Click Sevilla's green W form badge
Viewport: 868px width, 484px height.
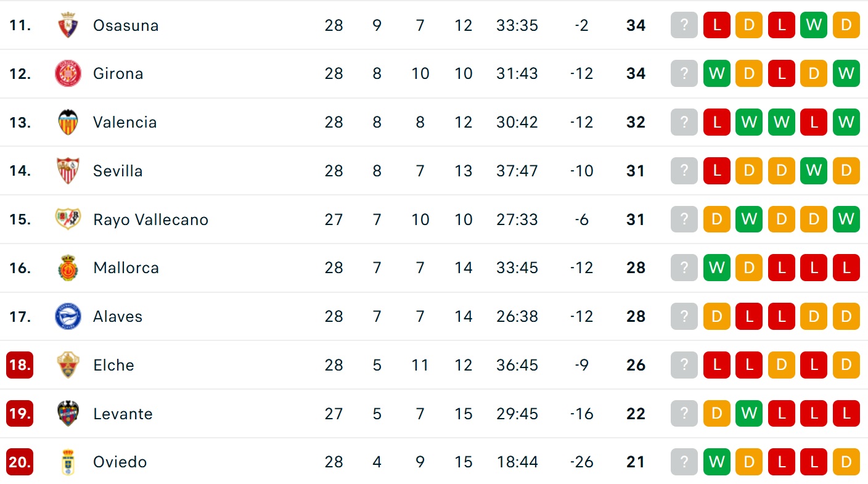[x=814, y=171]
